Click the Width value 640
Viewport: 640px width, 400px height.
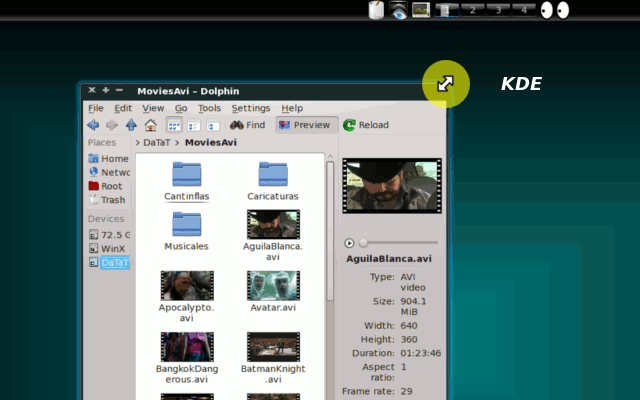(x=409, y=326)
